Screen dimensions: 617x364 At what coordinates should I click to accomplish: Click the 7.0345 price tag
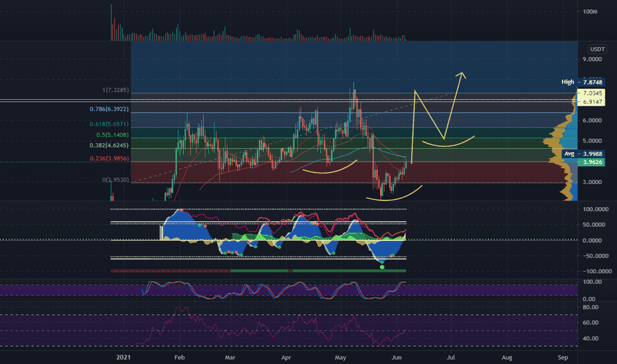tap(593, 93)
